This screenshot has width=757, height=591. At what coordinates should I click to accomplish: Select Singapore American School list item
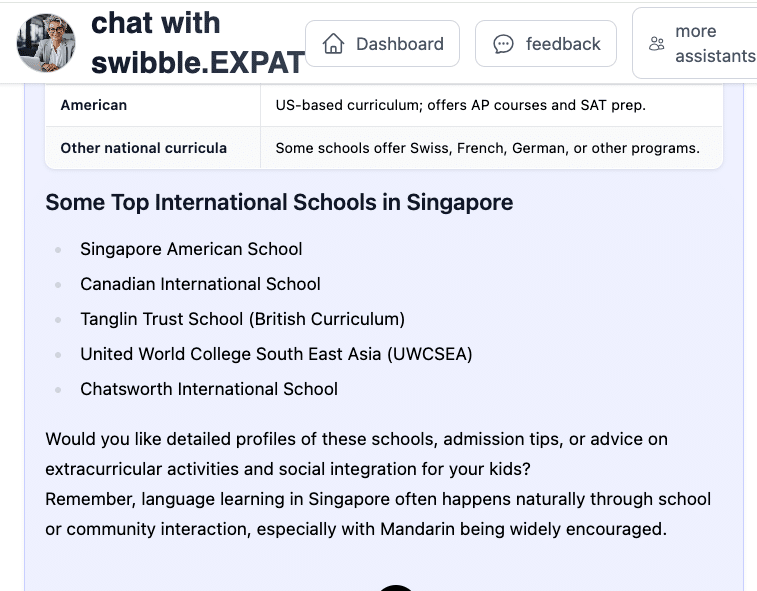(x=191, y=249)
